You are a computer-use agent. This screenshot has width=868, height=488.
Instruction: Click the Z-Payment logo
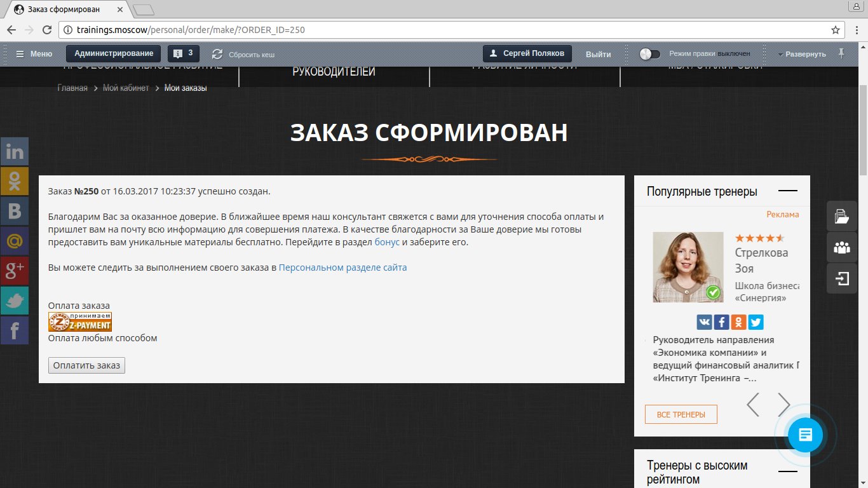[x=80, y=322]
